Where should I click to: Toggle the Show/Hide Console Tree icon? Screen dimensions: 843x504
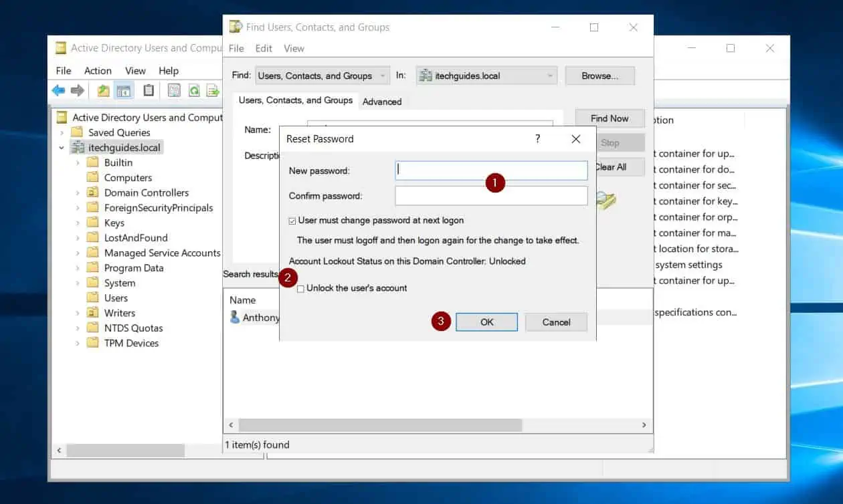124,91
